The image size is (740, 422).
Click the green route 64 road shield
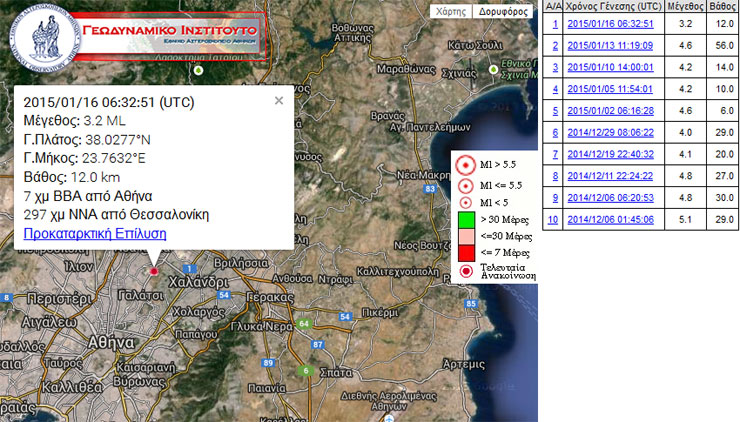pyautogui.click(x=304, y=323)
